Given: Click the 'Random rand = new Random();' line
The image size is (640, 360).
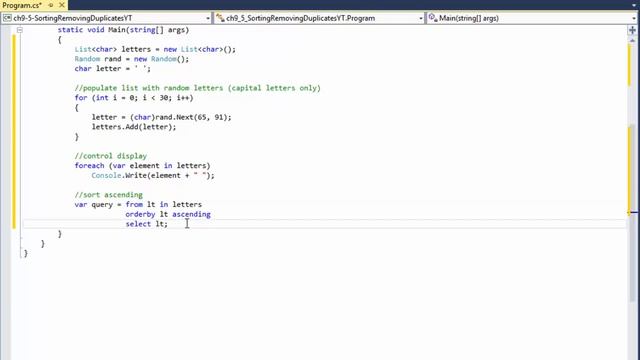Looking at the screenshot, I should click(x=132, y=59).
